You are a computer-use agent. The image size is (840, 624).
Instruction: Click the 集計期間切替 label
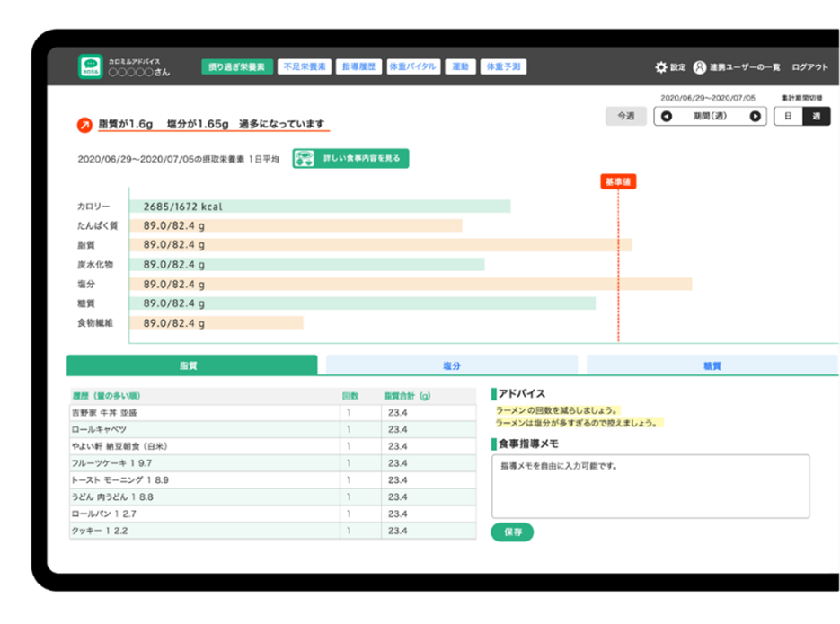point(801,98)
